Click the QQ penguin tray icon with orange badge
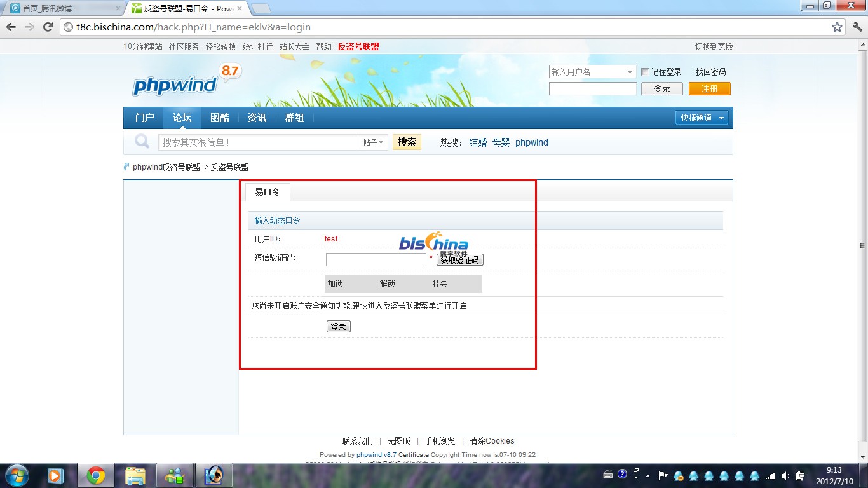The height and width of the screenshot is (488, 868). tap(678, 475)
